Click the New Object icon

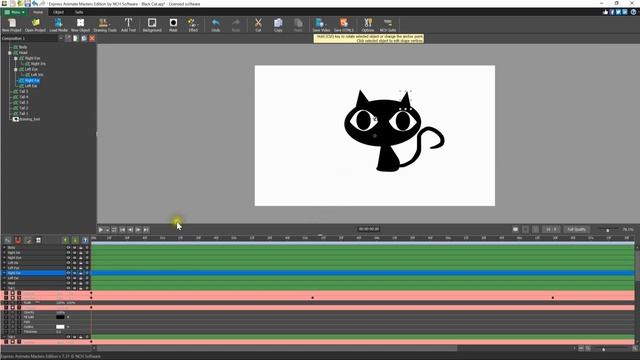pos(80,24)
